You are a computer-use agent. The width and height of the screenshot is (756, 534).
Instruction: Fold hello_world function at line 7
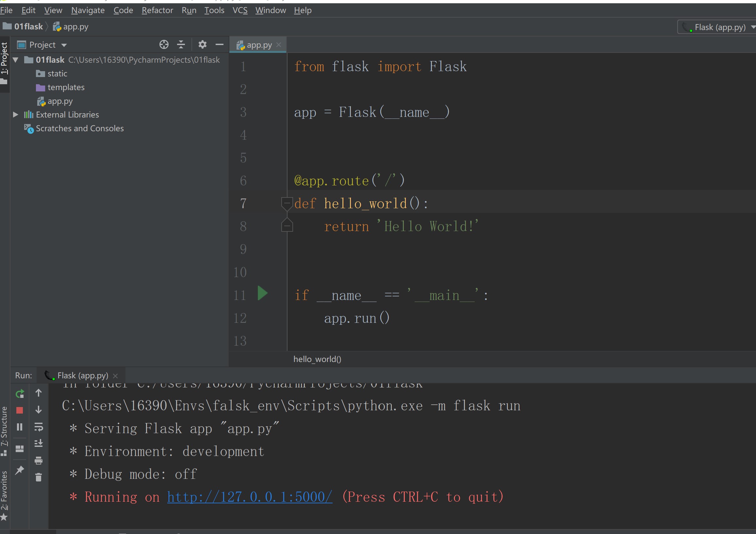click(x=287, y=203)
